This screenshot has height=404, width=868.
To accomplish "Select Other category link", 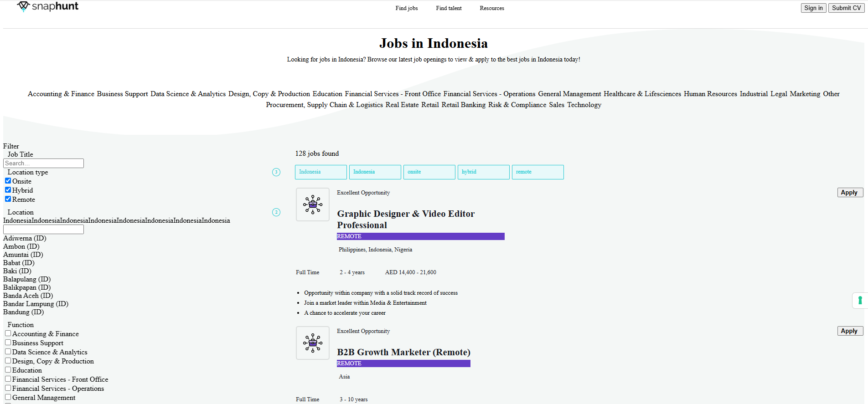I will click(831, 94).
